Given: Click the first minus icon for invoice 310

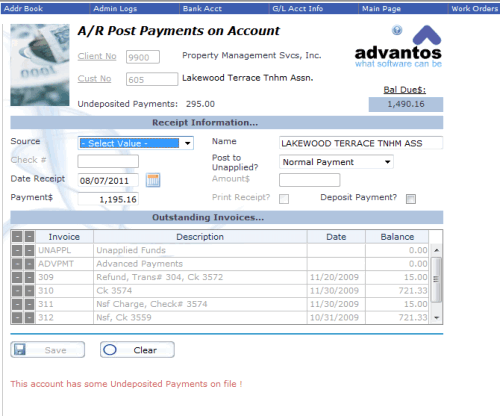Looking at the screenshot, I should [x=17, y=291].
